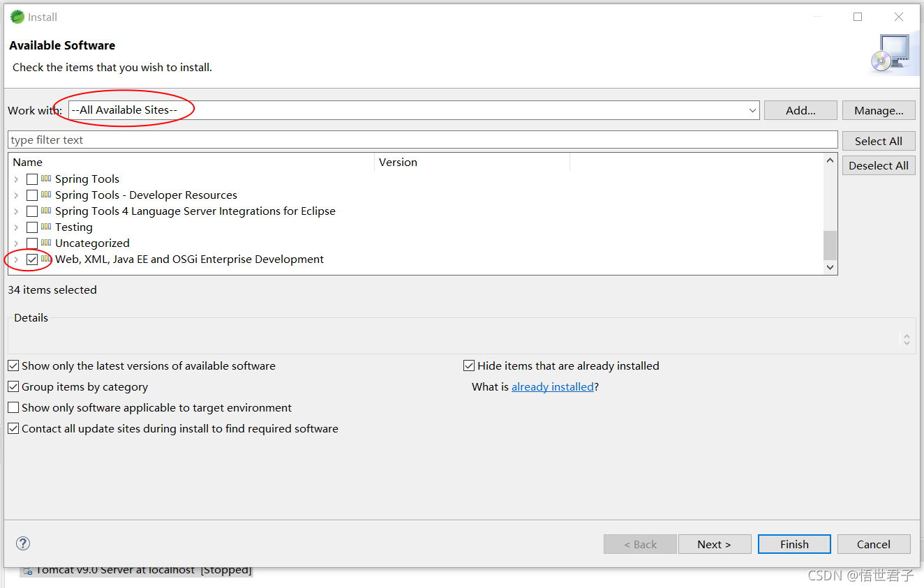
Task: Open the help question mark icon
Action: (23, 543)
